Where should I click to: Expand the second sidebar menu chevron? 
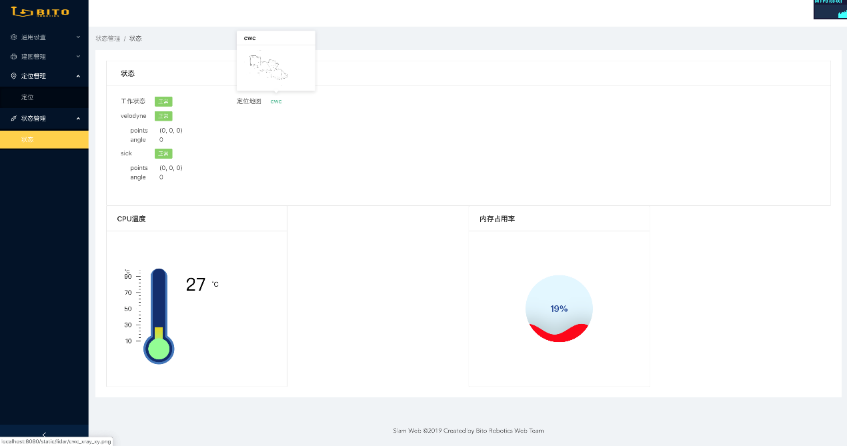78,57
